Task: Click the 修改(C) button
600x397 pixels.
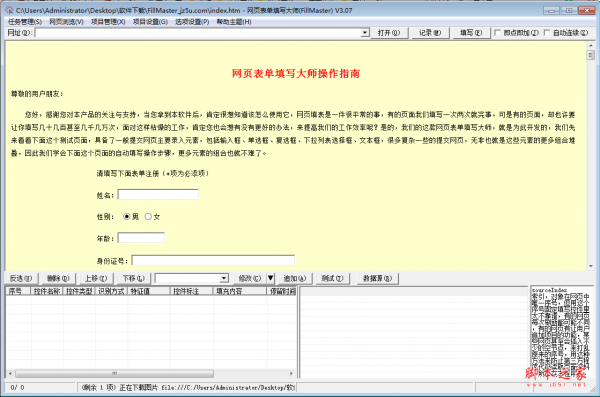Action: coord(249,278)
